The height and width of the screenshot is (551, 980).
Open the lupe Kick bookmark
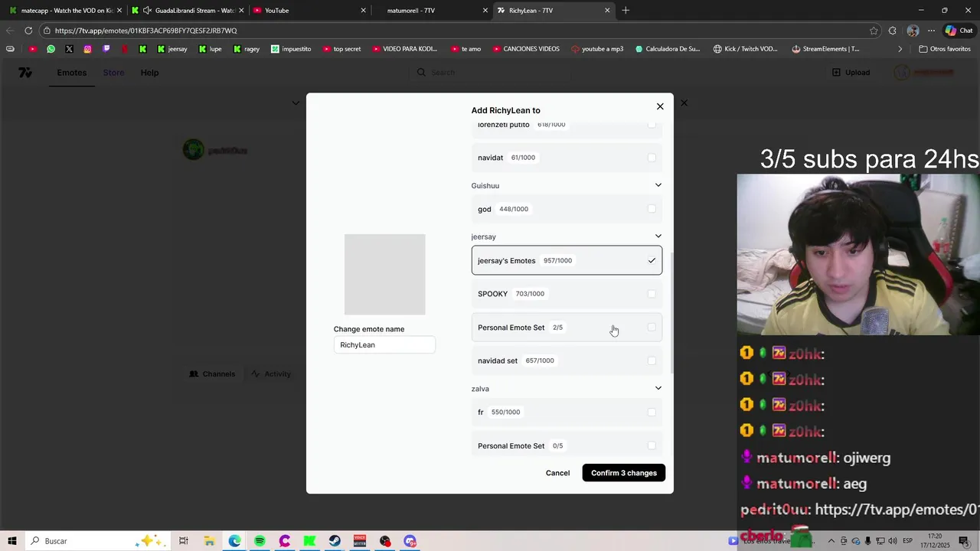point(210,49)
